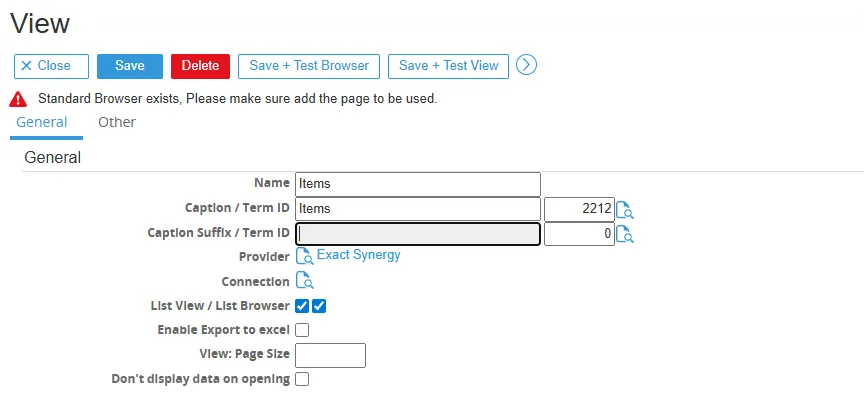Viewport: 864px width, 405px height.
Task: Switch to the Other tab
Action: [x=117, y=122]
